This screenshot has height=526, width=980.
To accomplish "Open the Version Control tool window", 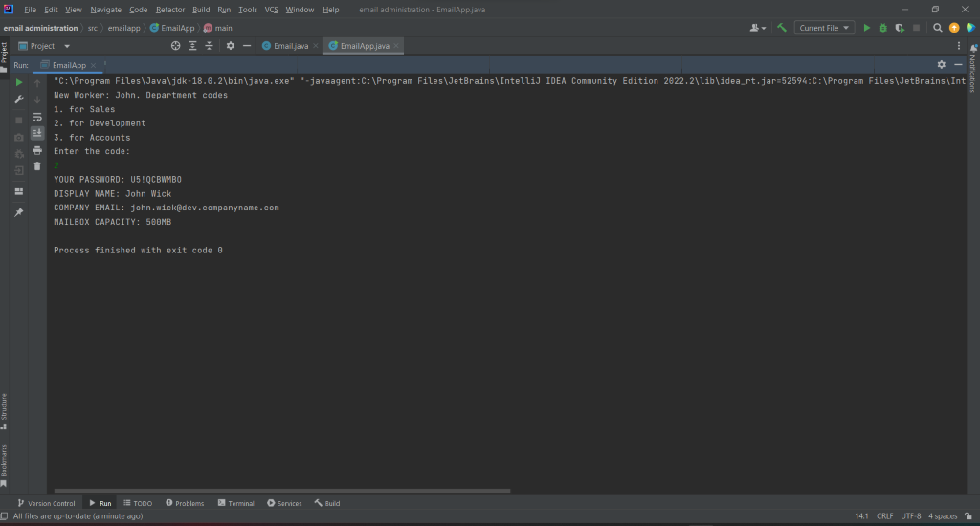I will pos(46,503).
